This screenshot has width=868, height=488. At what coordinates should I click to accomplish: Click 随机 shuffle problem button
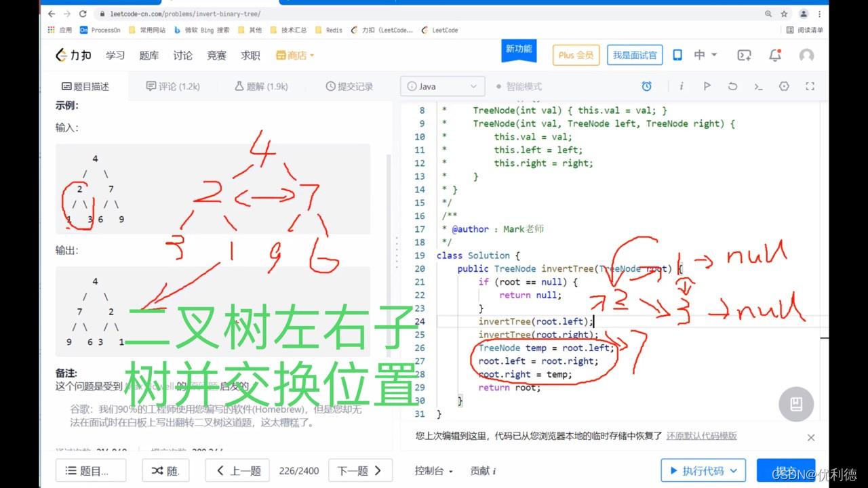165,470
